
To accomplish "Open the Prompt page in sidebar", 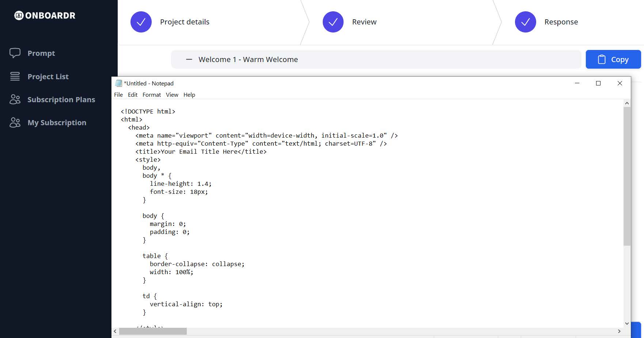I will pyautogui.click(x=41, y=53).
